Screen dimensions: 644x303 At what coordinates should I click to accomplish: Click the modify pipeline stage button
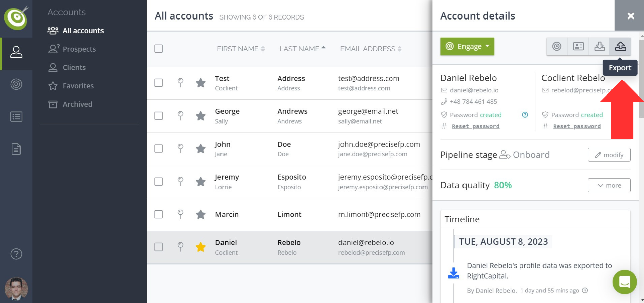click(609, 155)
